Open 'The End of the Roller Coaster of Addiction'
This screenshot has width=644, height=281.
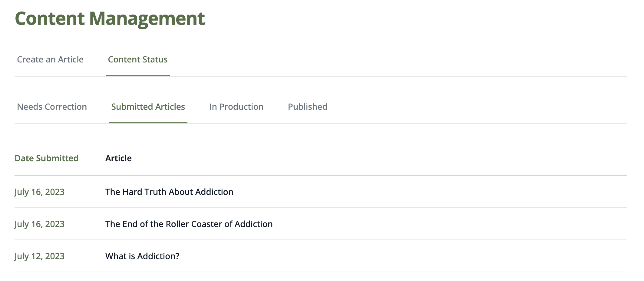coord(189,224)
